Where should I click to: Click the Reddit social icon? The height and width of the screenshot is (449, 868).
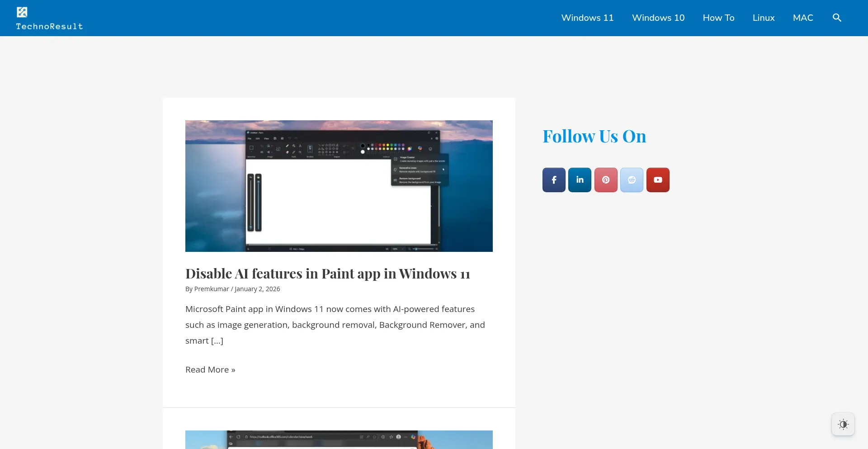click(x=632, y=180)
